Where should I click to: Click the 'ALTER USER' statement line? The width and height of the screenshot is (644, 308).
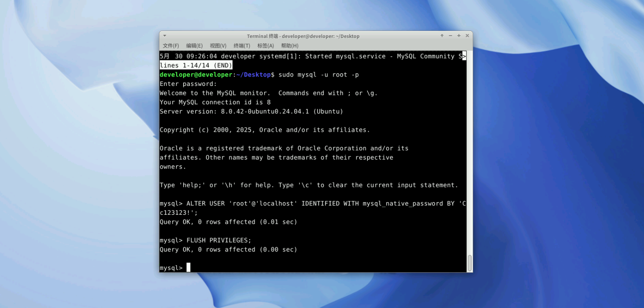pyautogui.click(x=313, y=204)
